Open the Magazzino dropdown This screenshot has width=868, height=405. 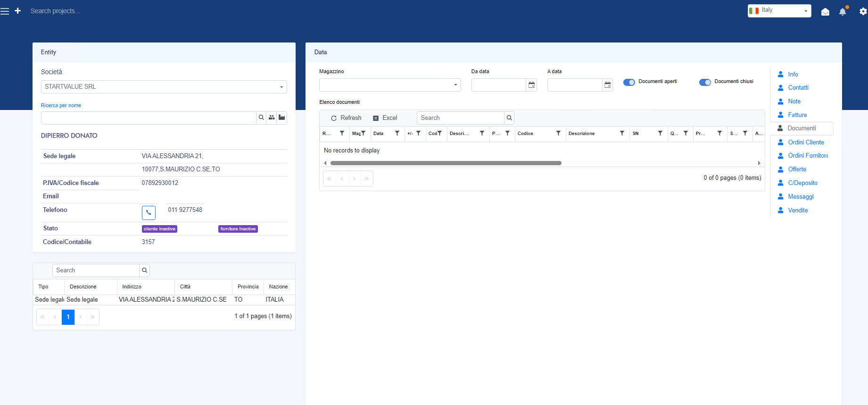point(390,85)
